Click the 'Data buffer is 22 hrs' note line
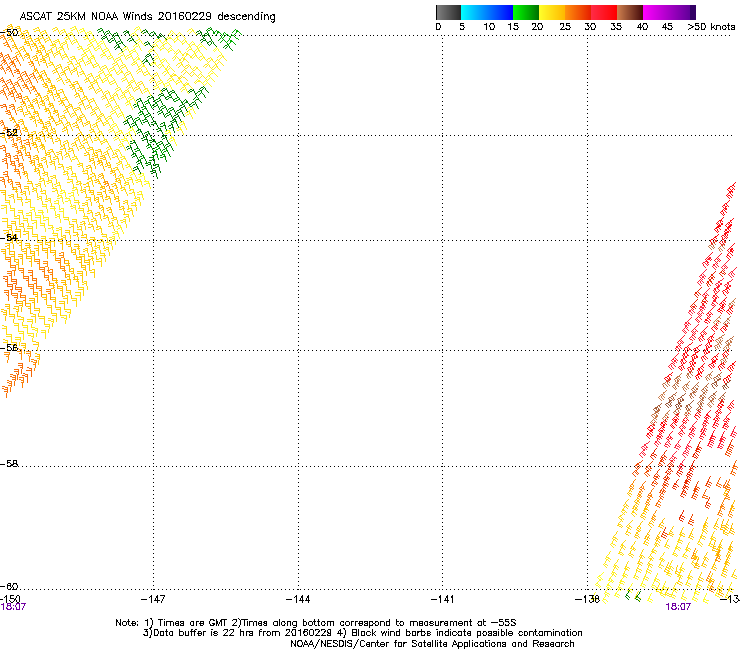Viewport: 740px width, 650px height. (x=363, y=633)
